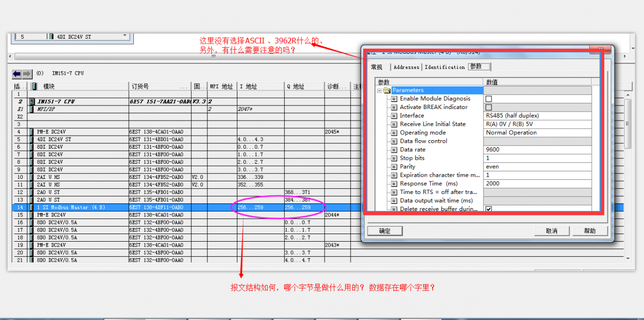Open the Interface value RS485 (half duplex)

537,116
